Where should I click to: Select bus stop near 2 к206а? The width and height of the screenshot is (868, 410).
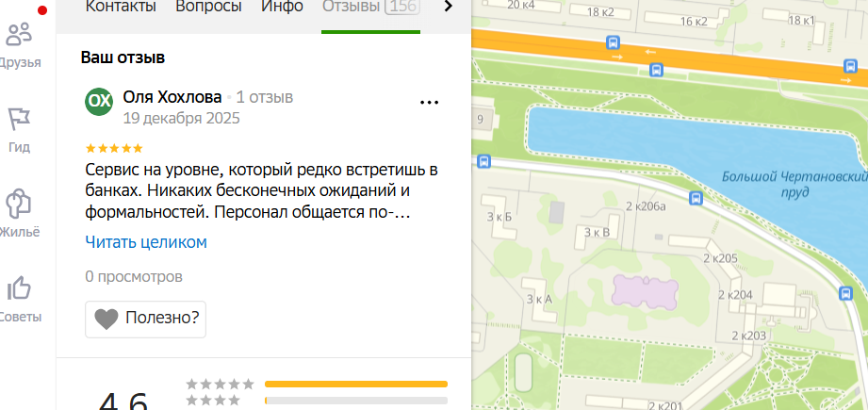[696, 198]
